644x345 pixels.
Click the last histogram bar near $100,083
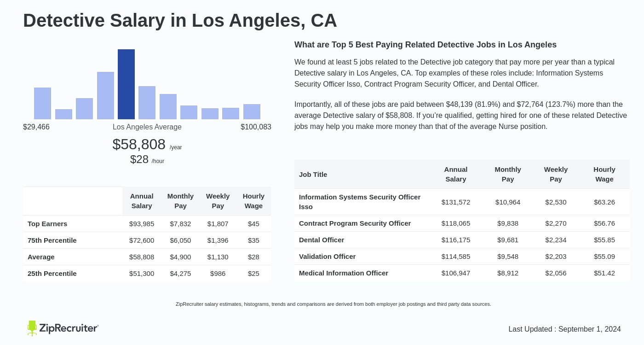(252, 111)
